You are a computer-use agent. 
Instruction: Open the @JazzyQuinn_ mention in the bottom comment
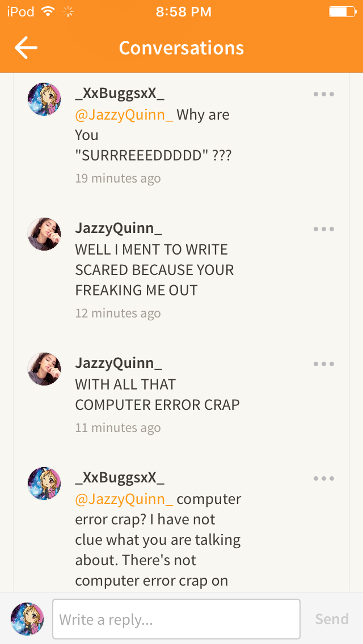[x=124, y=499]
